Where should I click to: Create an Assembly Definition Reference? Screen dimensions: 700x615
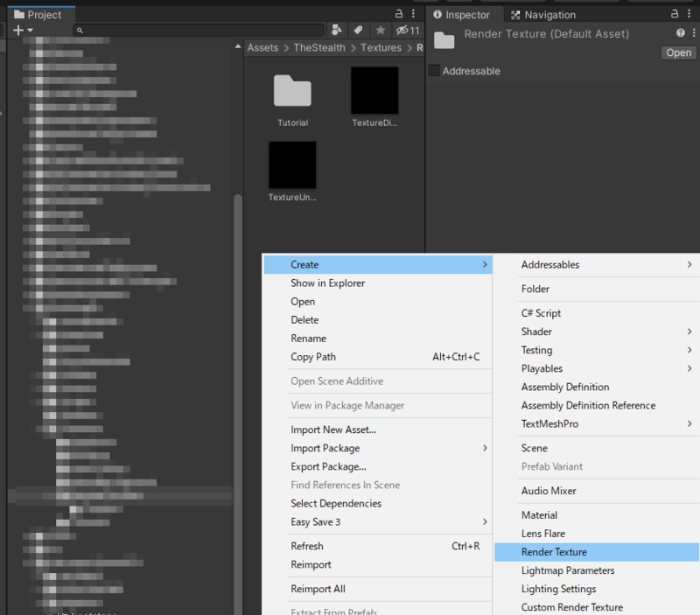coord(597,405)
